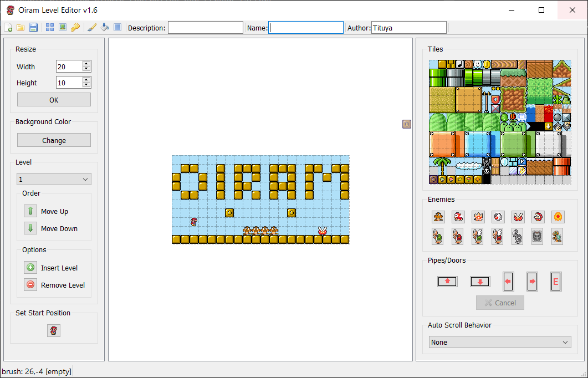Click the Width value field
This screenshot has width=588, height=378.
tap(69, 67)
